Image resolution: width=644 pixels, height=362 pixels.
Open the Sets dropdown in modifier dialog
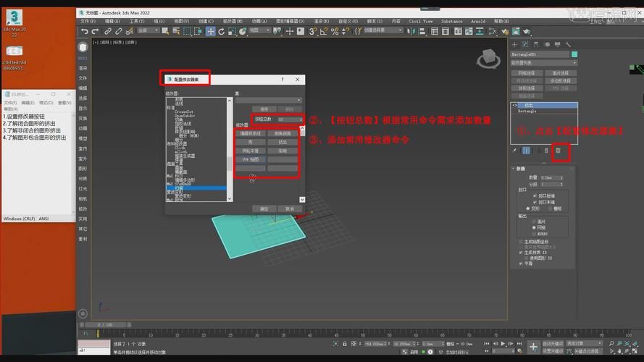[x=269, y=100]
